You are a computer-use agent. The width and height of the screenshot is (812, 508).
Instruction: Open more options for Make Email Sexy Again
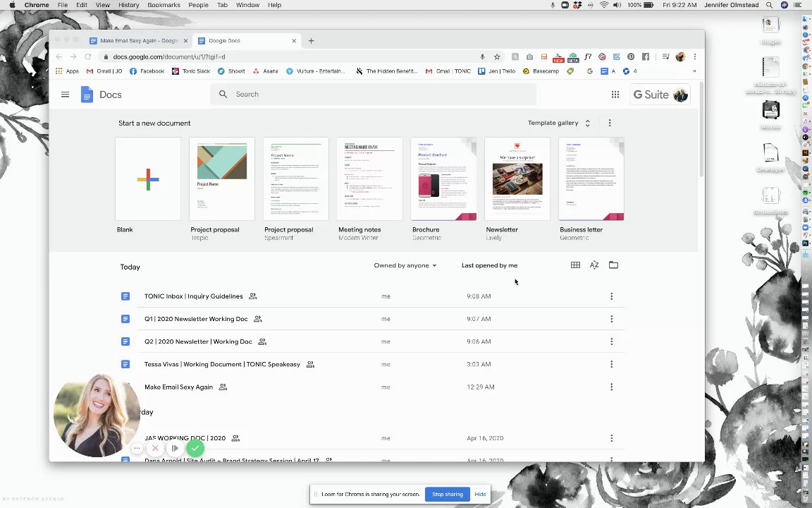612,387
